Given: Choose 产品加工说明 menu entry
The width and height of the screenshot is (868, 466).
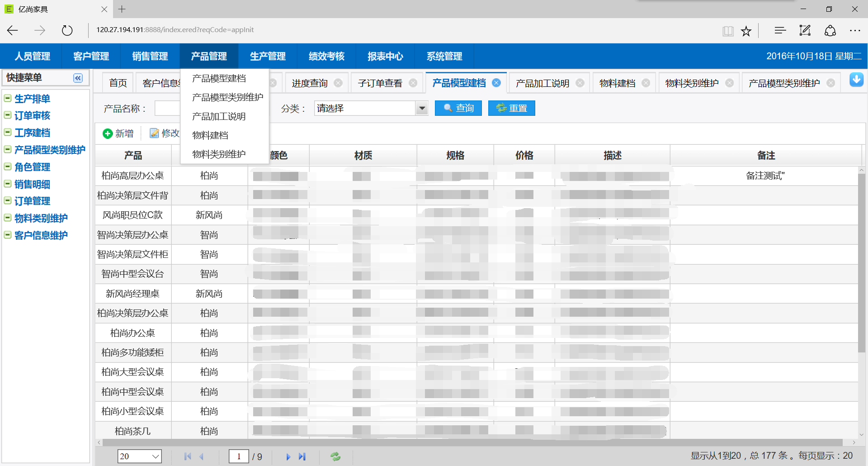Looking at the screenshot, I should [219, 116].
